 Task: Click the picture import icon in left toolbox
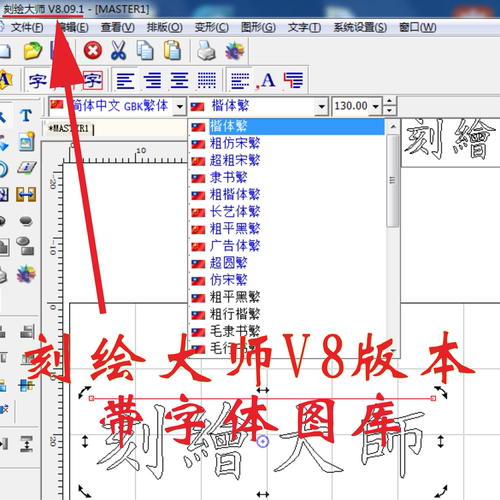(26, 141)
